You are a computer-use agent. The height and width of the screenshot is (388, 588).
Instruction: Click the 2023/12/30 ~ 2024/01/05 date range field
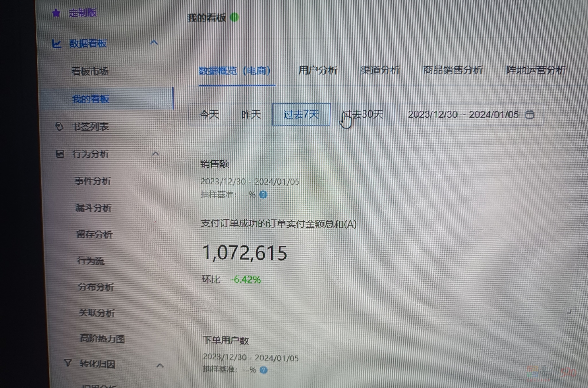(463, 115)
